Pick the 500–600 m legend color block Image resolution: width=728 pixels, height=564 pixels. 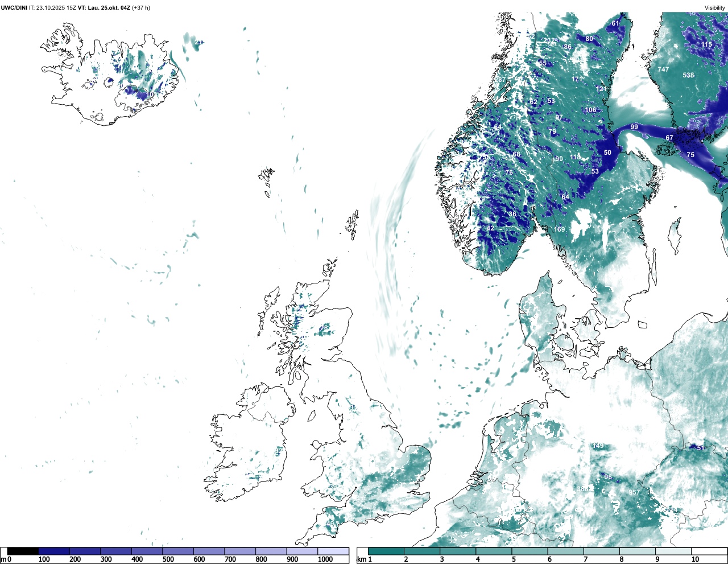pyautogui.click(x=178, y=551)
